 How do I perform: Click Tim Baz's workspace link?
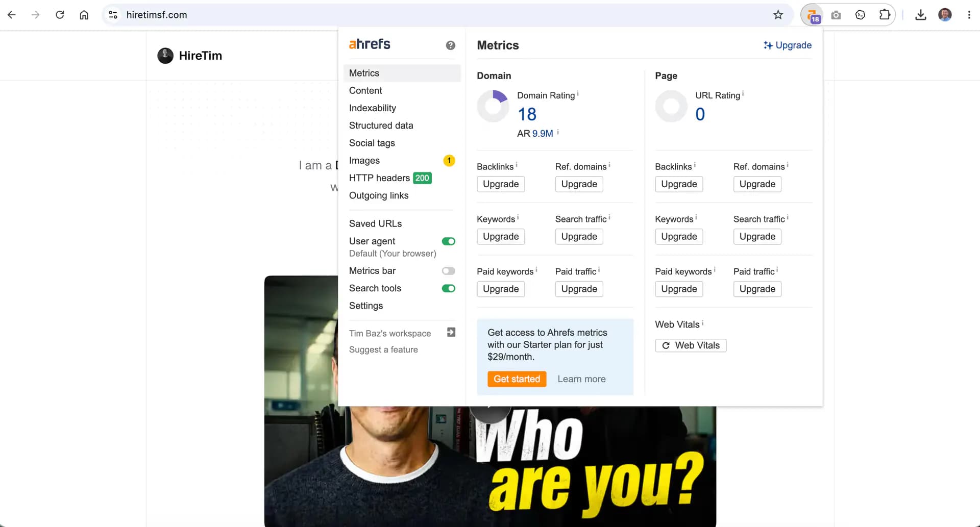click(390, 333)
